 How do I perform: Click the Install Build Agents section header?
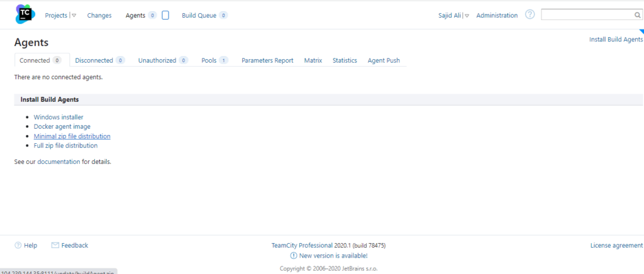[x=328, y=99]
